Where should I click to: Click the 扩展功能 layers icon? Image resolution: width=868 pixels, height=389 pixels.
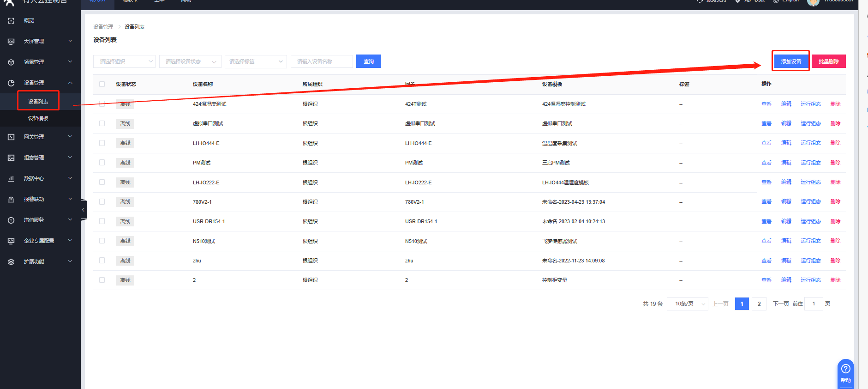(x=11, y=262)
